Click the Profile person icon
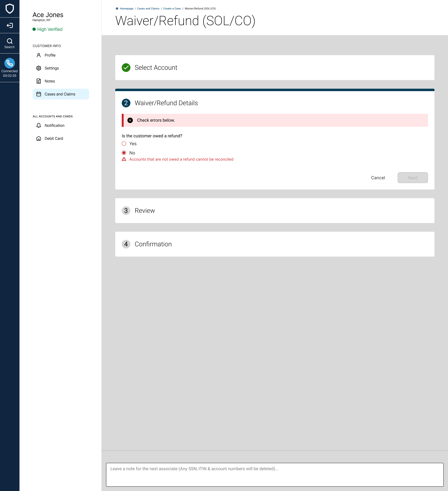448x491 pixels. tap(39, 55)
